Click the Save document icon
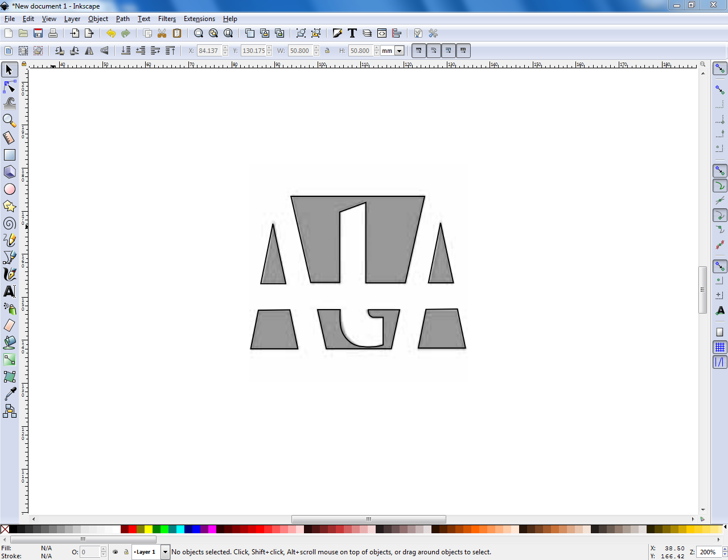Viewport: 728px width, 560px height. click(38, 33)
